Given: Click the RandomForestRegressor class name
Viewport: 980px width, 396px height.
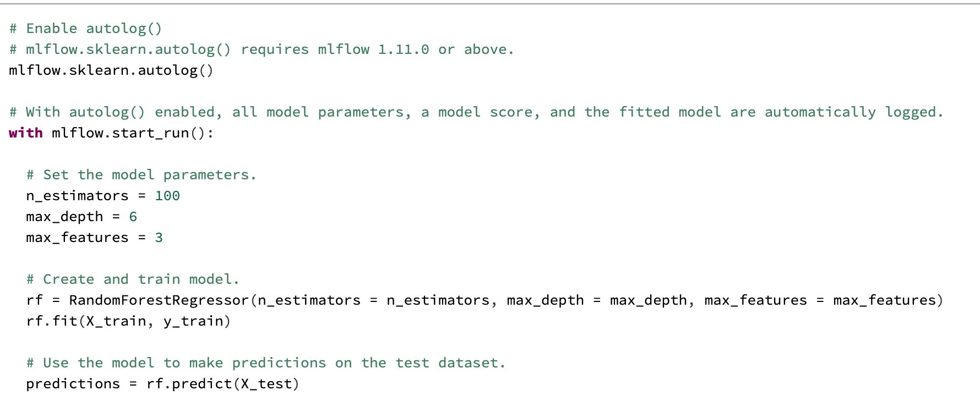Looking at the screenshot, I should (x=159, y=300).
